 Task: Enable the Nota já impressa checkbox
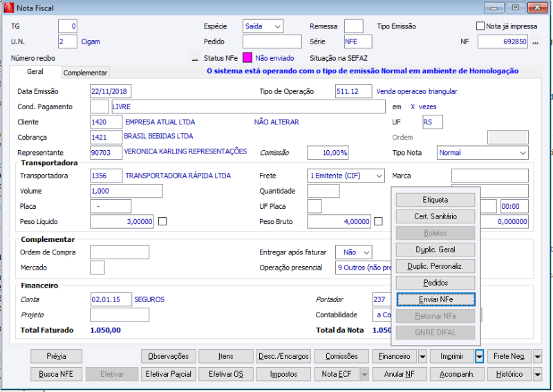(481, 26)
